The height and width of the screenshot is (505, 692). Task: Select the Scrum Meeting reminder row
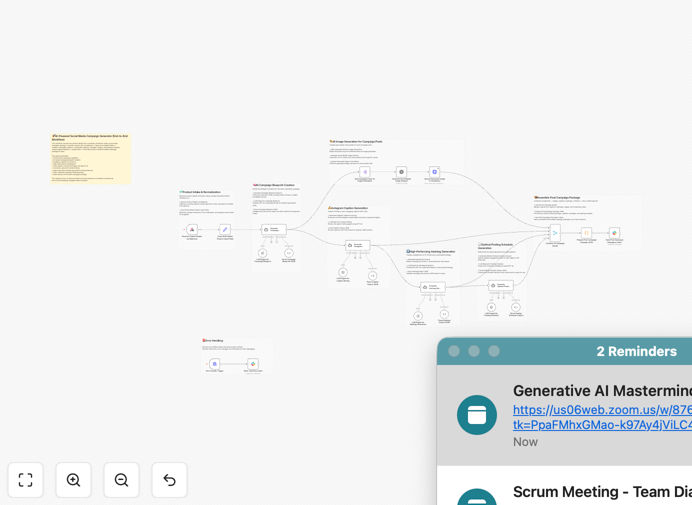click(564, 486)
